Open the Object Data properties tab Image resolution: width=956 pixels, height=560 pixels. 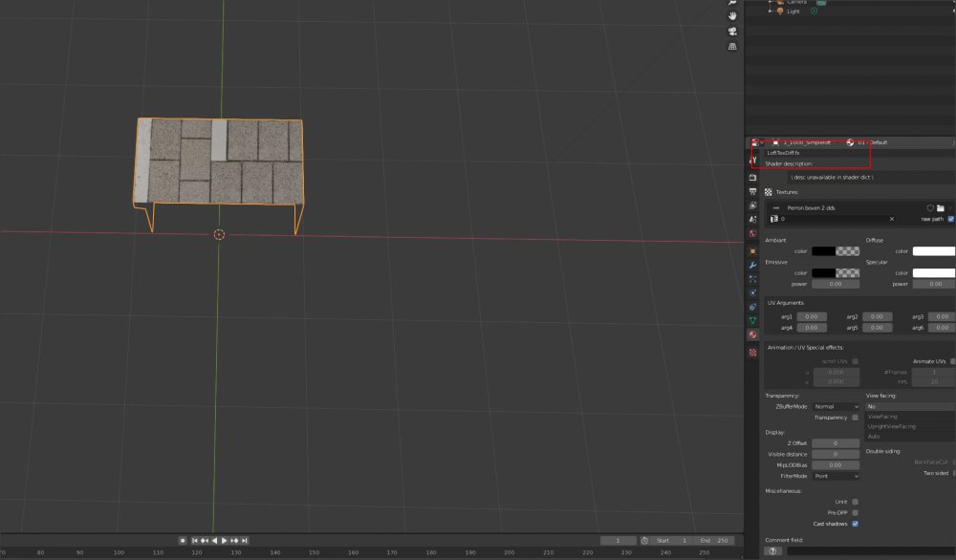(x=753, y=320)
